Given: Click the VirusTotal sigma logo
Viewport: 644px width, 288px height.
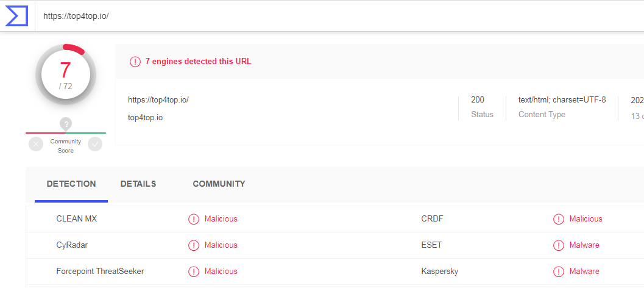Looking at the screenshot, I should pyautogui.click(x=17, y=15).
